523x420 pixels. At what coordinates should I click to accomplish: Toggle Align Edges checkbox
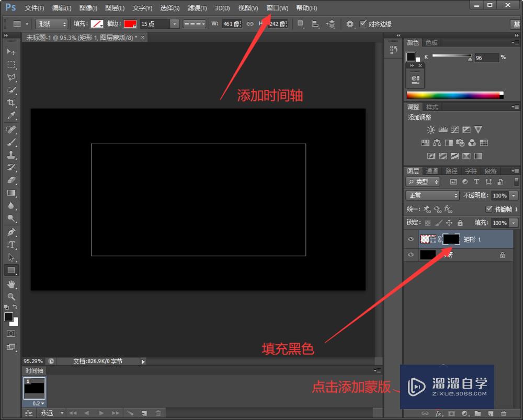[x=363, y=24]
